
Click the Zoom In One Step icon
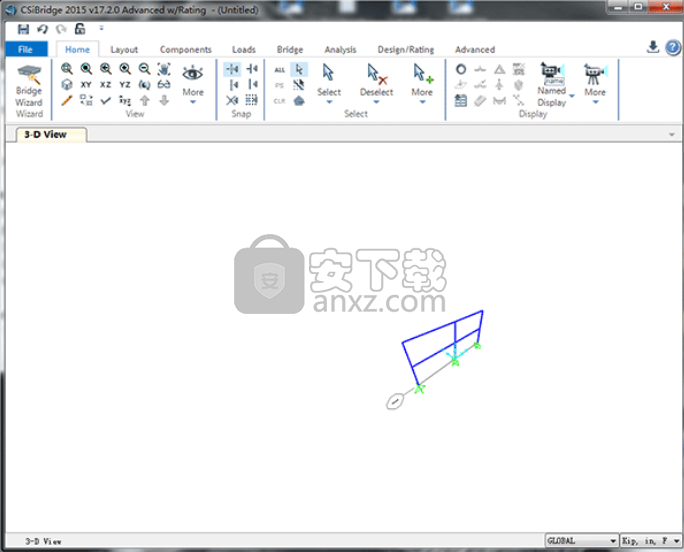coord(125,69)
